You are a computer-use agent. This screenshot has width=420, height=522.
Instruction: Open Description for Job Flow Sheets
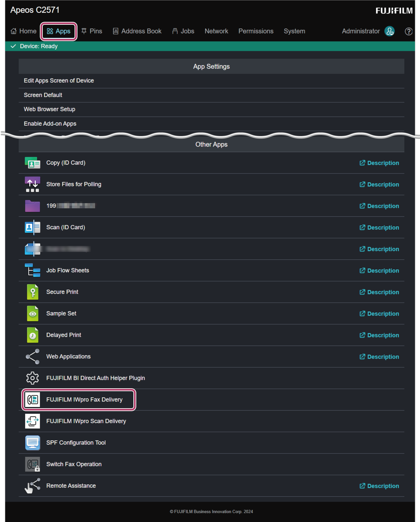coord(379,271)
